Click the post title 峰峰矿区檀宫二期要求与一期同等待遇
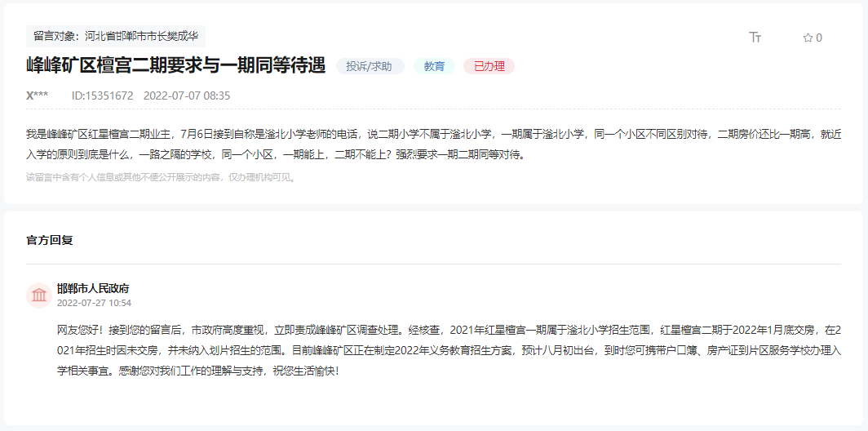The image size is (868, 431). (175, 66)
